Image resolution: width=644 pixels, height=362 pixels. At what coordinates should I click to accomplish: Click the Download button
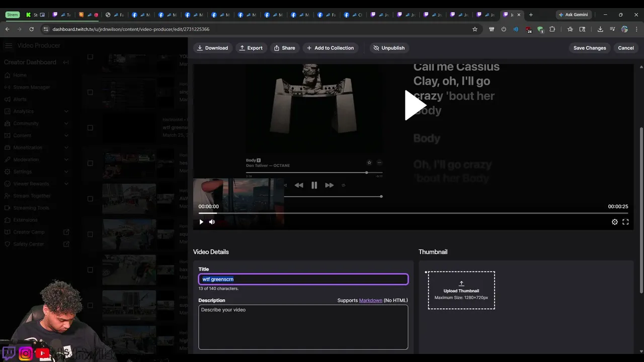[212, 48]
